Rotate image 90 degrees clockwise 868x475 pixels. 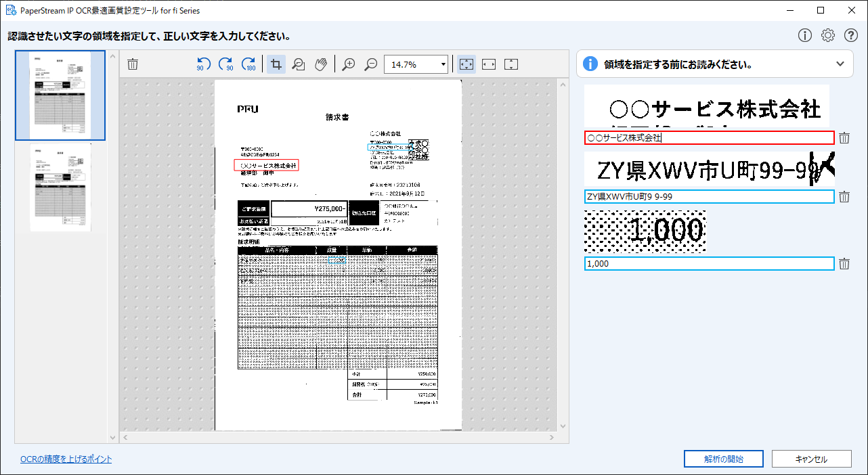pos(226,64)
